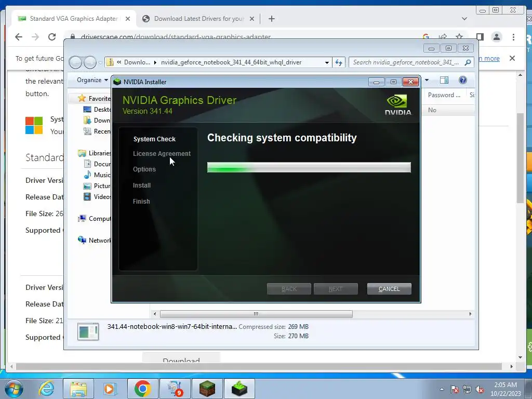Open Desktop in Explorer navigation pane
The width and height of the screenshot is (532, 399).
(97, 109)
